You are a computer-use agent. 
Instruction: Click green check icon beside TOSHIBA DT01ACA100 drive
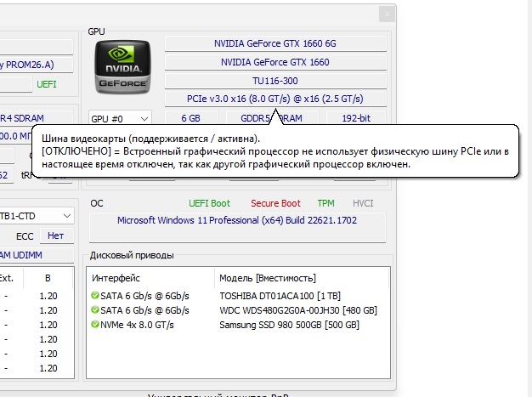(x=94, y=295)
